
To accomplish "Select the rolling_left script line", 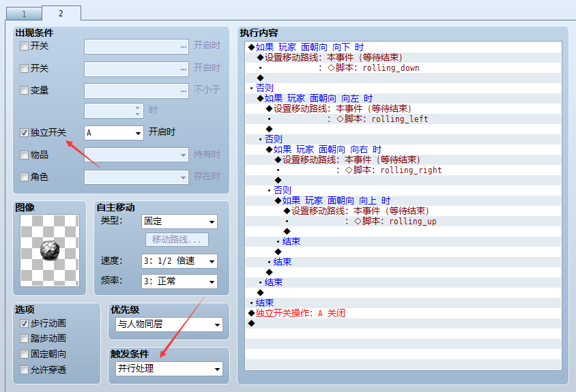I will tap(403, 119).
